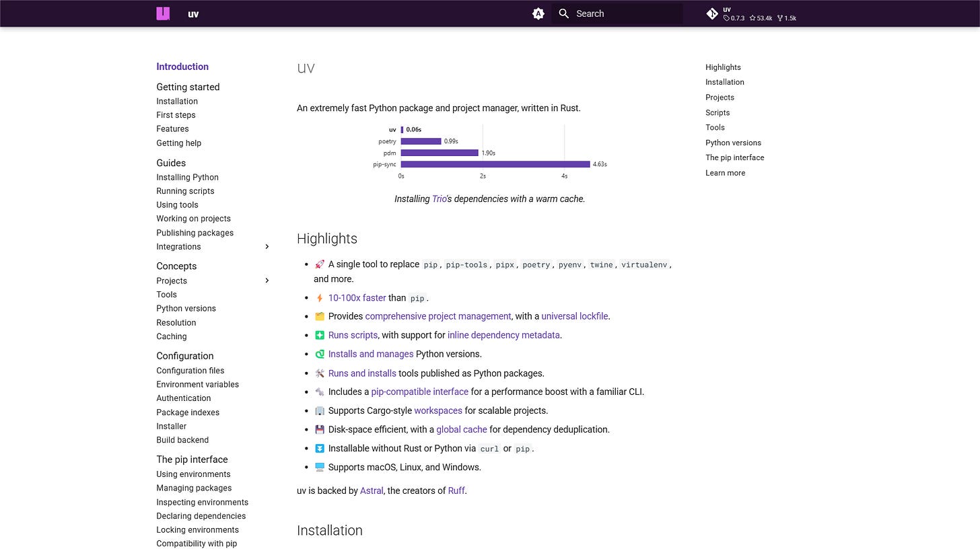
Task: Click the uv logo icon in header
Action: 163,13
